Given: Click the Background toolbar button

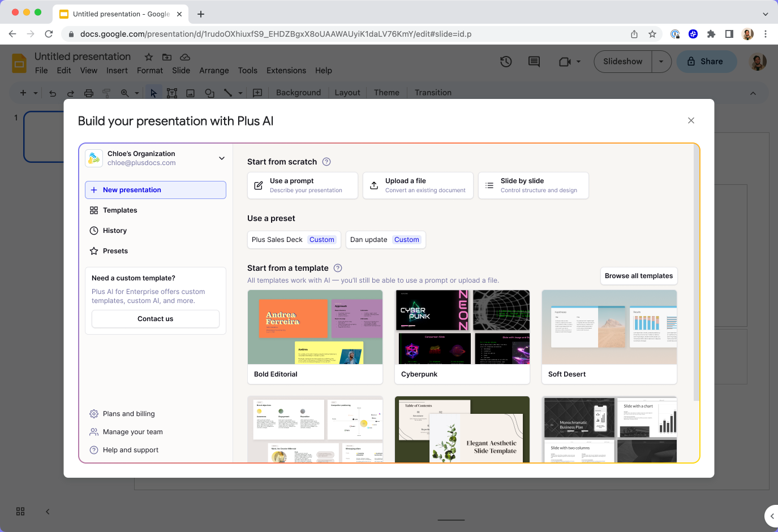Looking at the screenshot, I should 298,93.
